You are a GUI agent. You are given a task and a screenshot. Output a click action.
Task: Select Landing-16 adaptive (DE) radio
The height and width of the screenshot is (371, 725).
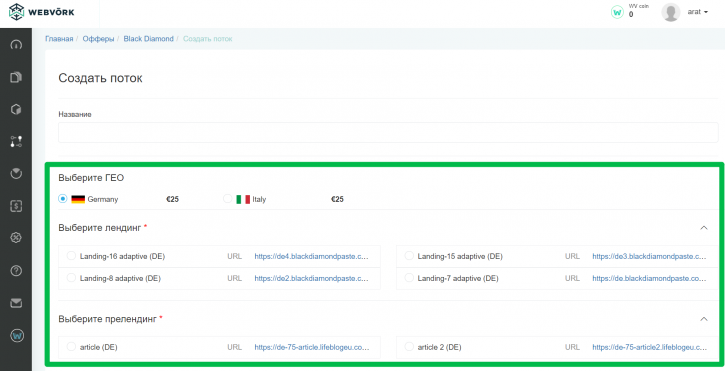pos(71,256)
